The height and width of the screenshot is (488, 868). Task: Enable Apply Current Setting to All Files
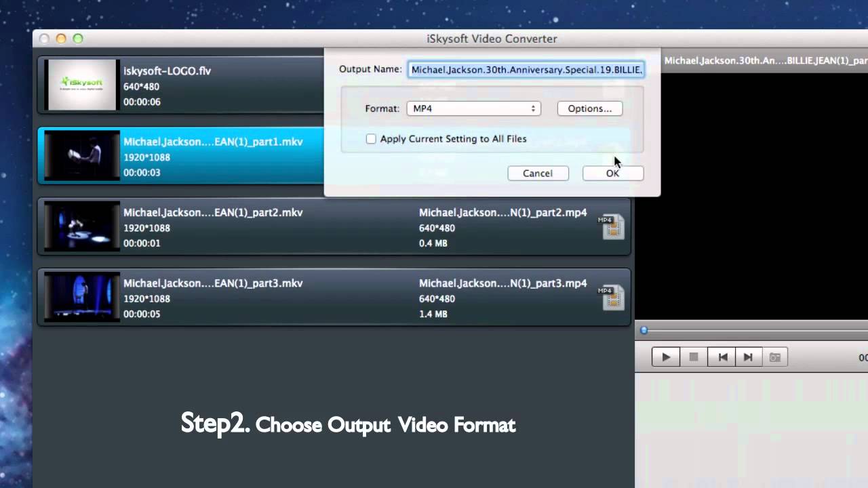(x=371, y=139)
